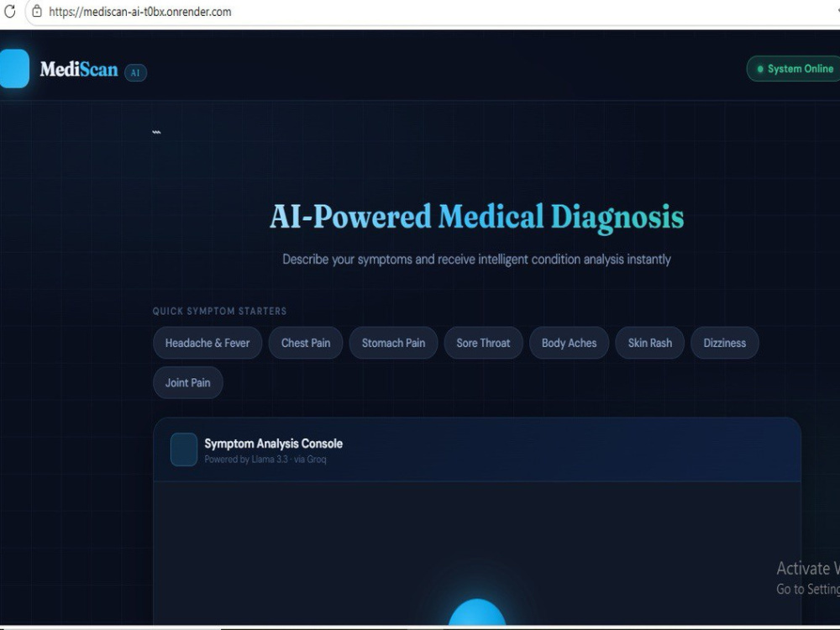This screenshot has height=630, width=840.
Task: Click the 'AI-Powered Medical Diagnosis' heading
Action: (x=476, y=217)
